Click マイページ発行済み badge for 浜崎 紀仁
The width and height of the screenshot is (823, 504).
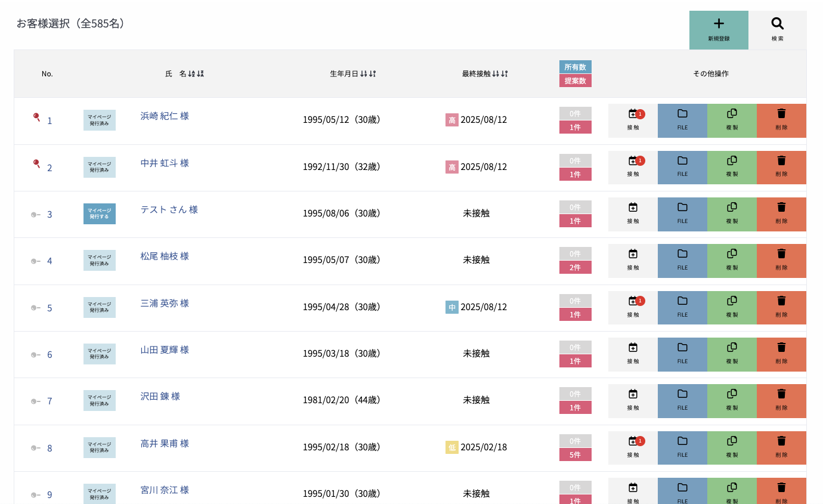[x=100, y=120]
